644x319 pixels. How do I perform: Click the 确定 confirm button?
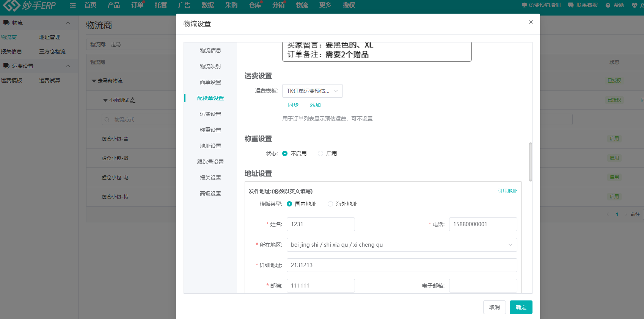(521, 307)
